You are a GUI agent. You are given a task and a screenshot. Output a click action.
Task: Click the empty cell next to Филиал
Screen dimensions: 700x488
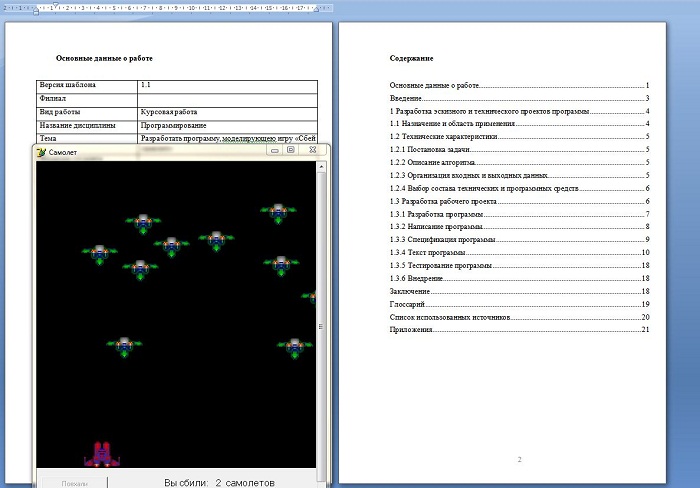[x=228, y=100]
